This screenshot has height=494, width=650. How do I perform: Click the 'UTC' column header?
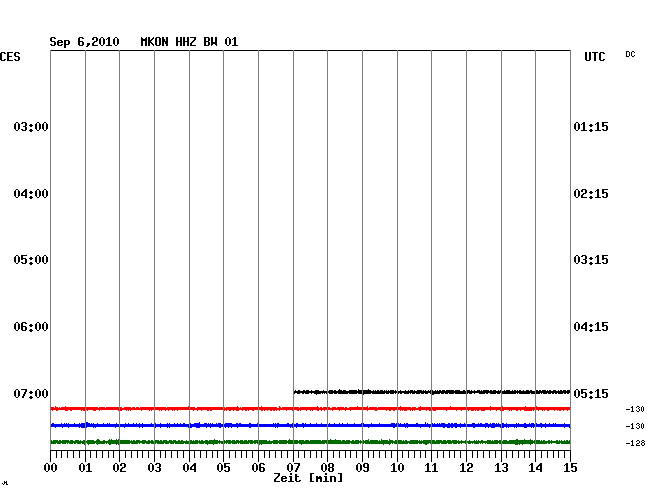point(594,57)
